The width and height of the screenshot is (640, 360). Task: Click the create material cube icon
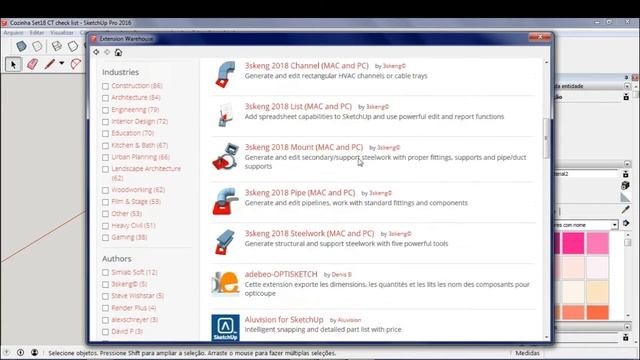coord(625,185)
